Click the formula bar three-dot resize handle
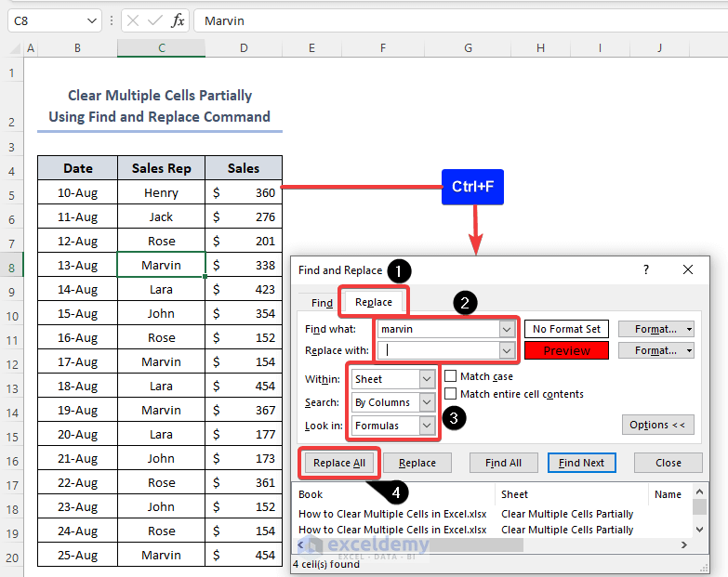Image resolution: width=728 pixels, height=577 pixels. click(112, 20)
